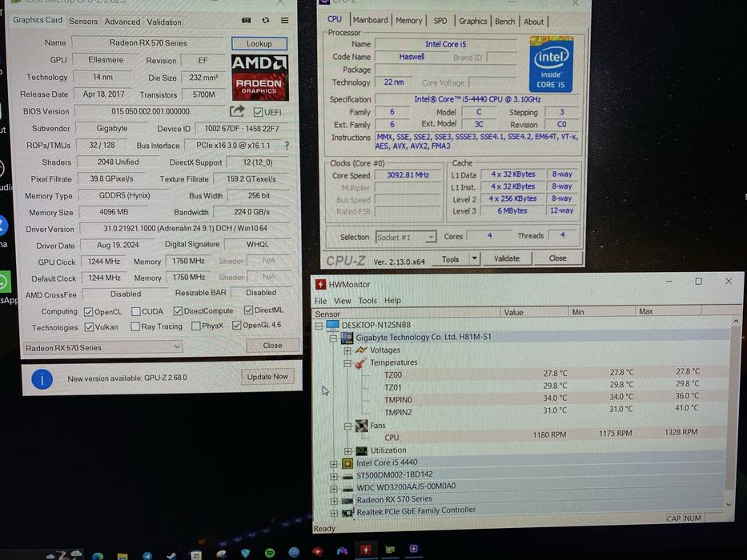This screenshot has height=560, width=747.
Task: Click the GPU-Z Lookup button
Action: (259, 44)
